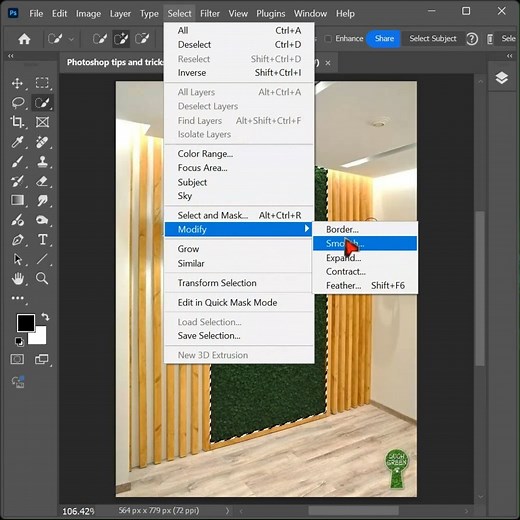Choose Inverse in Select menu
Image resolution: width=520 pixels, height=520 pixels.
pyautogui.click(x=239, y=73)
